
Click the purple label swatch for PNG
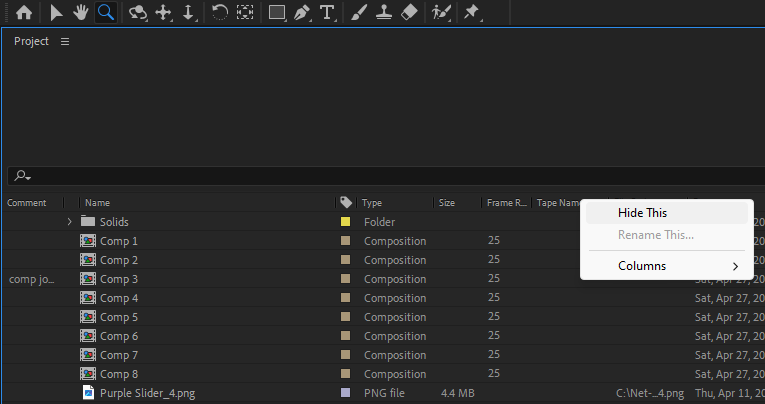[345, 393]
